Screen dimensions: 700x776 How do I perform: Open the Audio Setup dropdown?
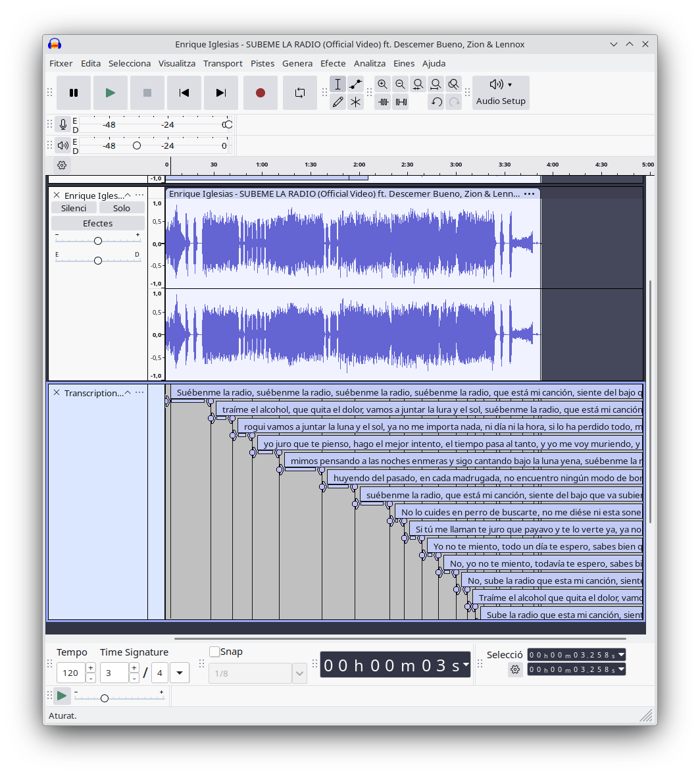tap(501, 93)
